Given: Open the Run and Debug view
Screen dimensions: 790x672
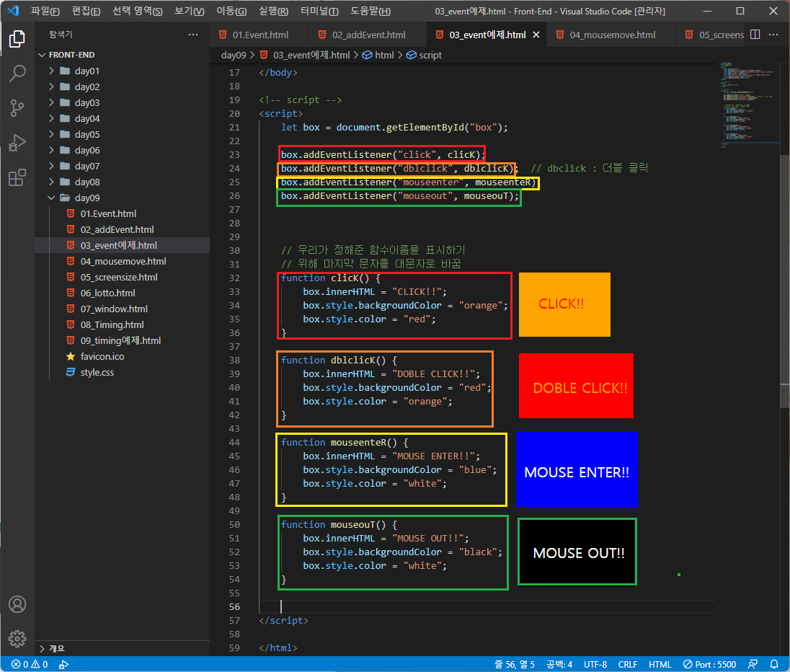Looking at the screenshot, I should tap(17, 143).
